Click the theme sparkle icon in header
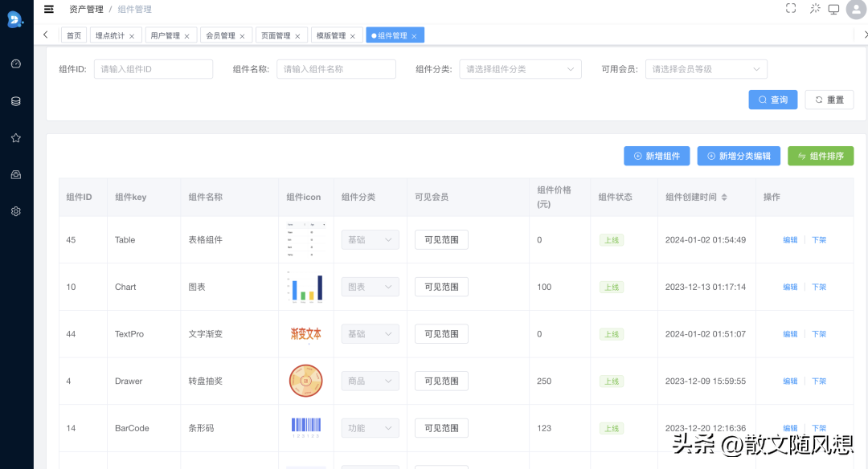The width and height of the screenshot is (868, 469). coord(815,8)
